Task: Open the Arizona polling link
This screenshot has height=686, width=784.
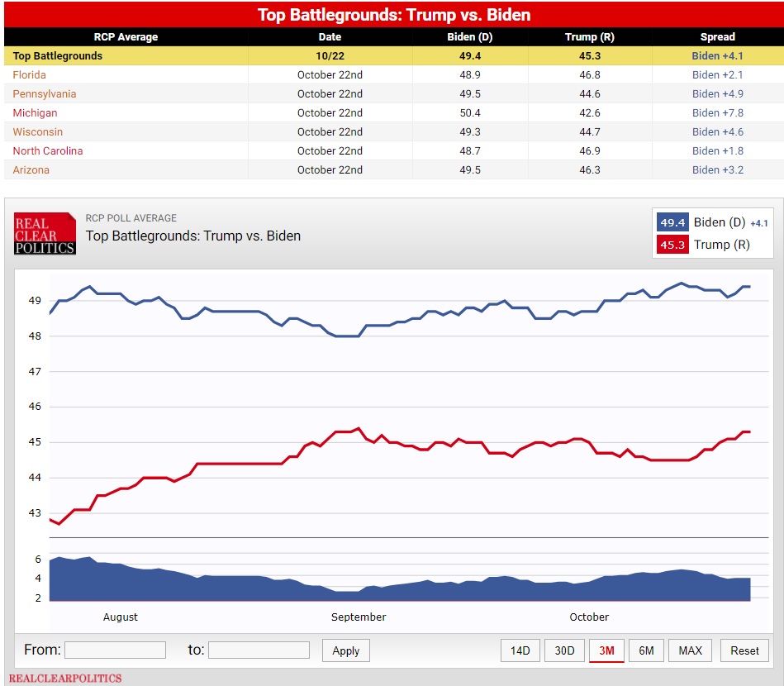Action: coord(31,169)
